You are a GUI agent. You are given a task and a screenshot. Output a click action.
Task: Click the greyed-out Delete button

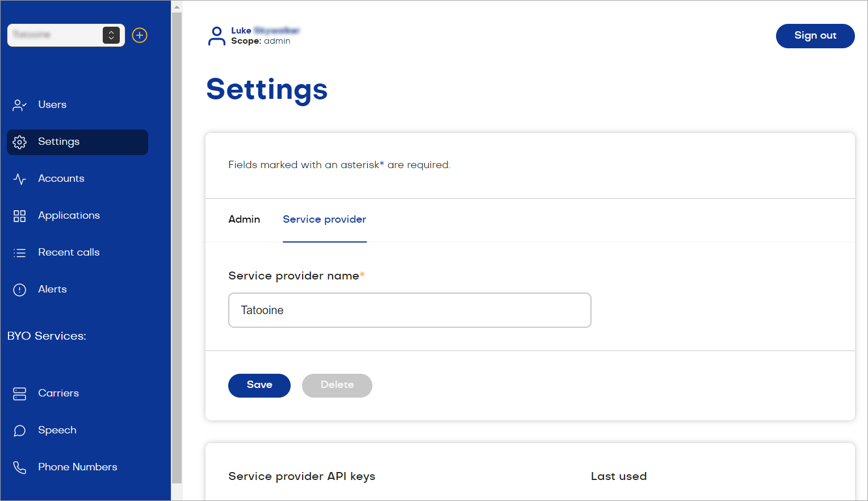coord(337,385)
